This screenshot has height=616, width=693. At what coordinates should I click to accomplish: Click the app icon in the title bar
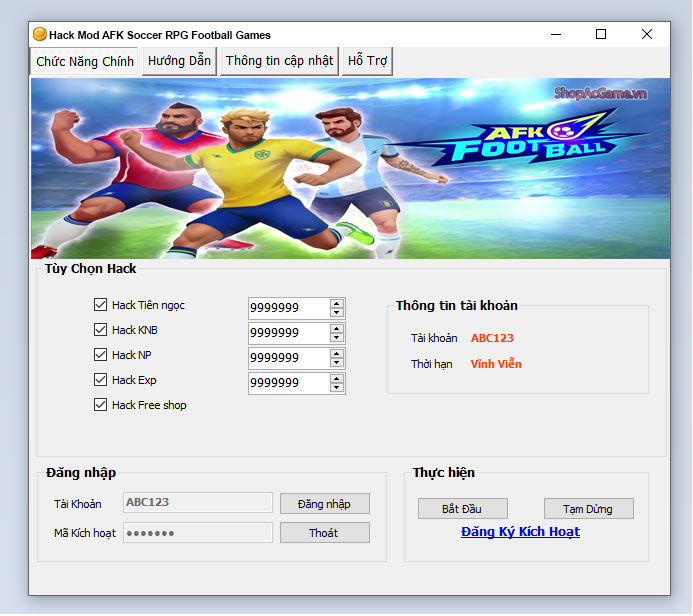(x=40, y=34)
